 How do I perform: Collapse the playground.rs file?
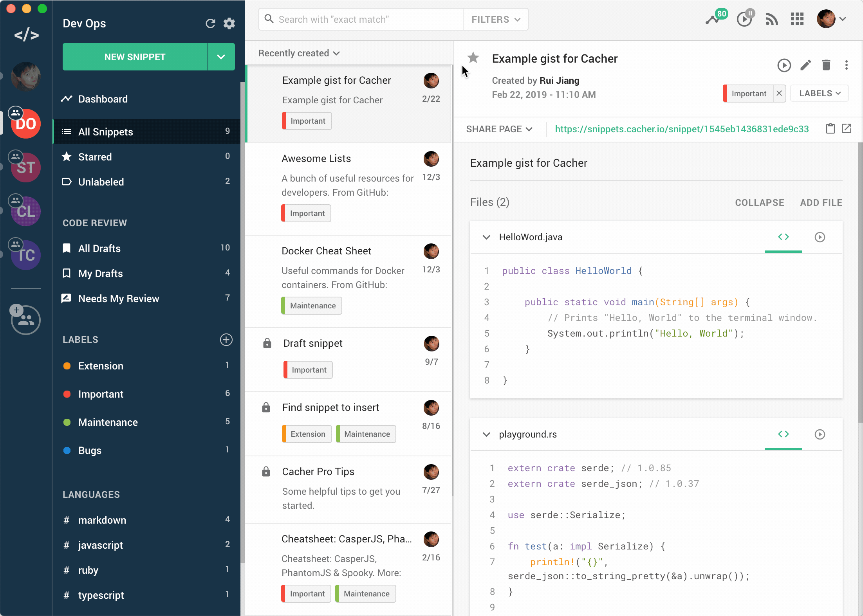click(486, 434)
